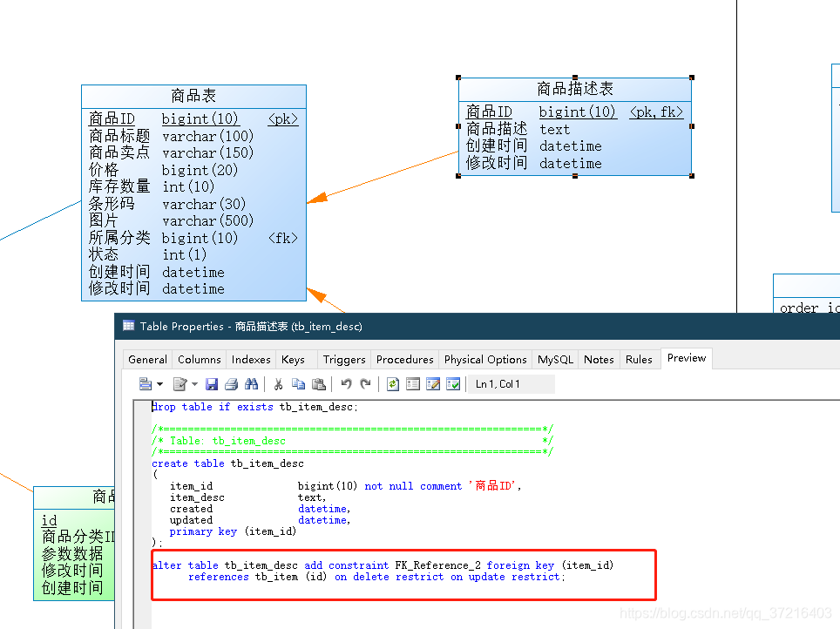The height and width of the screenshot is (629, 840).
Task: Click the options icon with pencil
Action: point(433,384)
